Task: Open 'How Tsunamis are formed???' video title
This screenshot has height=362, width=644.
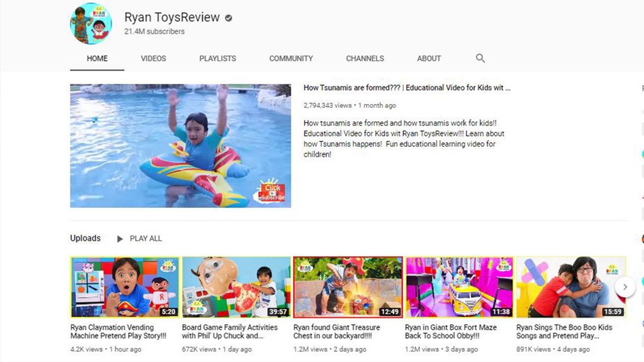Action: coord(407,88)
